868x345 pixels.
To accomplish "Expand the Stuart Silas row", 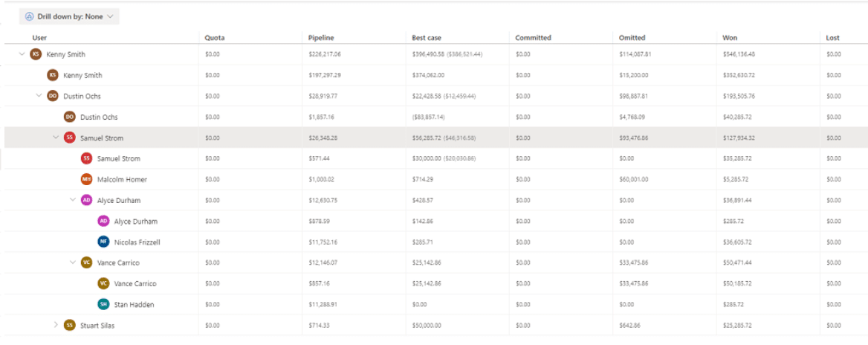I will pyautogui.click(x=56, y=325).
